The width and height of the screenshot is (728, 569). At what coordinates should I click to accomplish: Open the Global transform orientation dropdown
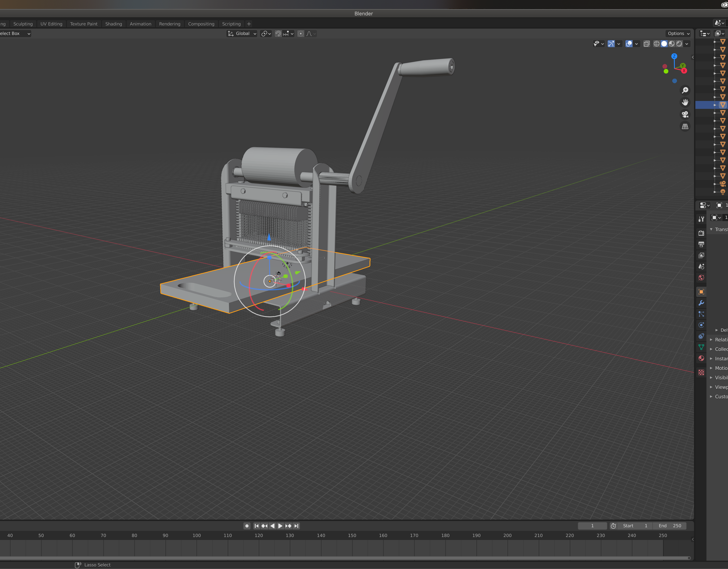[242, 34]
